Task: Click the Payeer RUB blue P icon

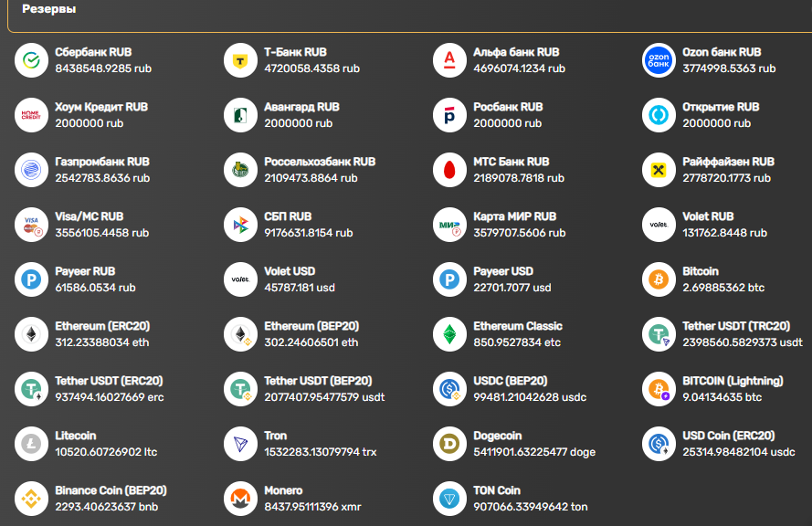Action: point(32,280)
